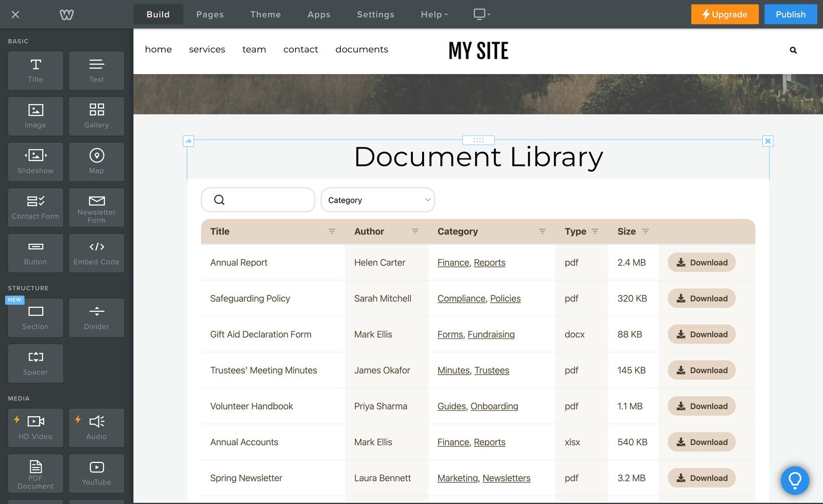823x504 pixels.
Task: Open the Type column filter
Action: pos(595,231)
